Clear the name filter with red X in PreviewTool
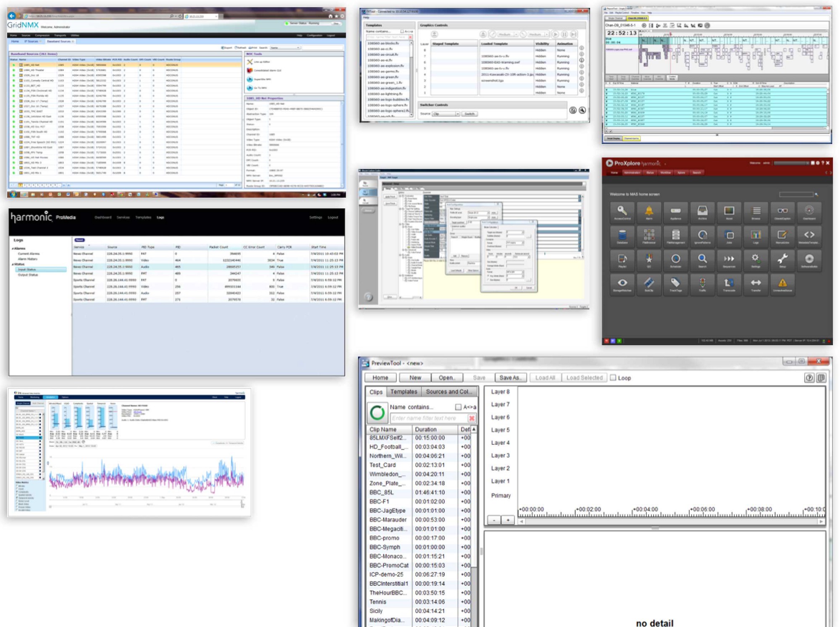Viewport: 840px width, 627px height. point(472,418)
